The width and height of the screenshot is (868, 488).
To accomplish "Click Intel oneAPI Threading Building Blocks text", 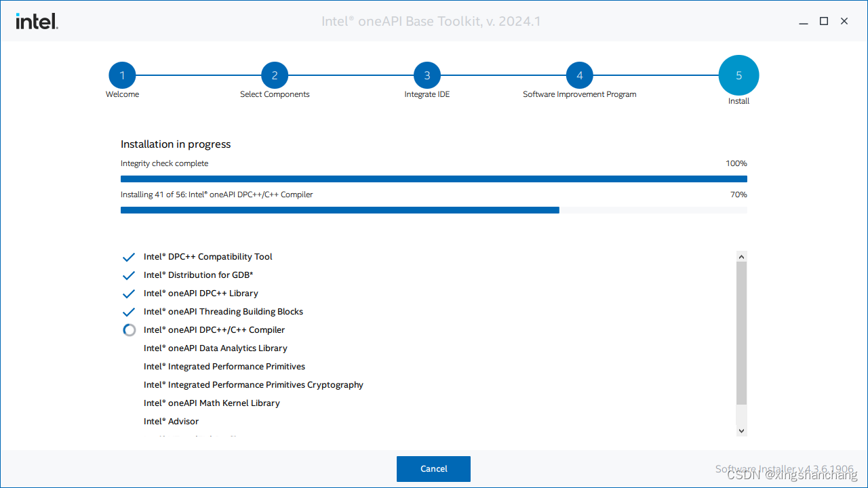I will (223, 312).
